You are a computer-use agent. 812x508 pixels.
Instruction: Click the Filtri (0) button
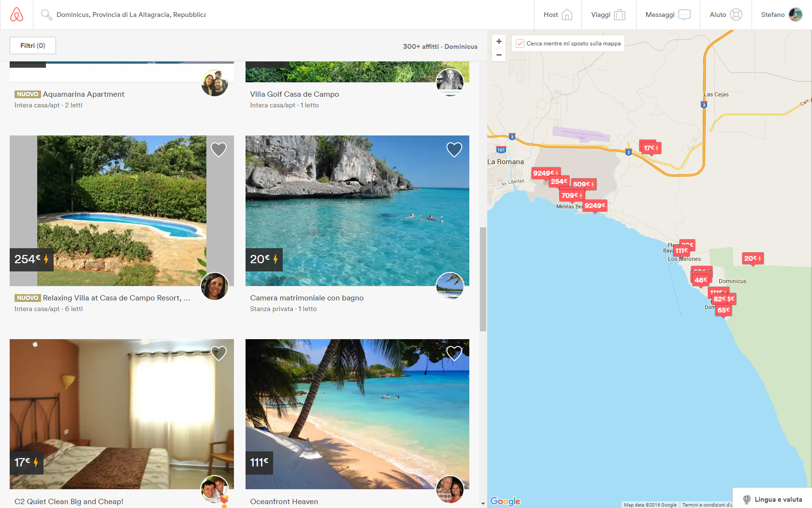tap(33, 45)
